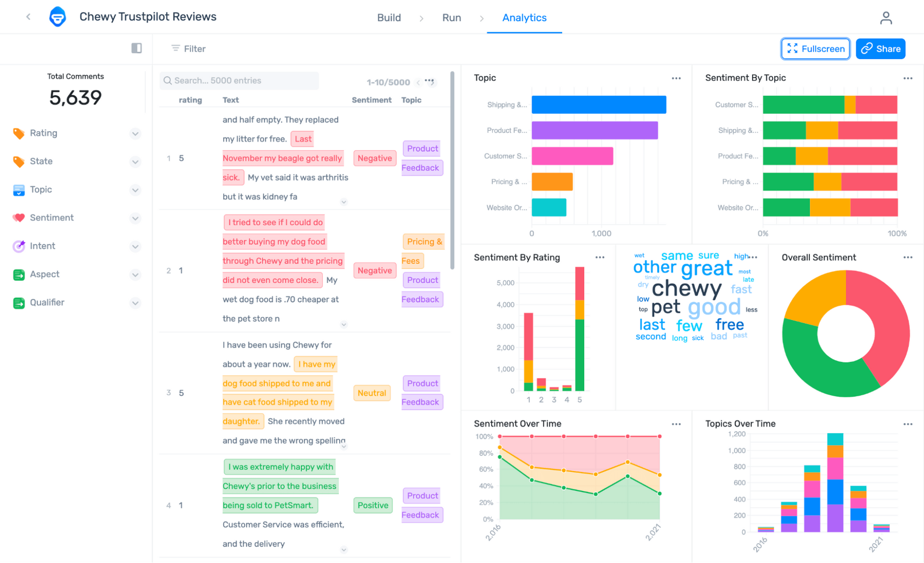Click the Intent target icon

point(19,246)
